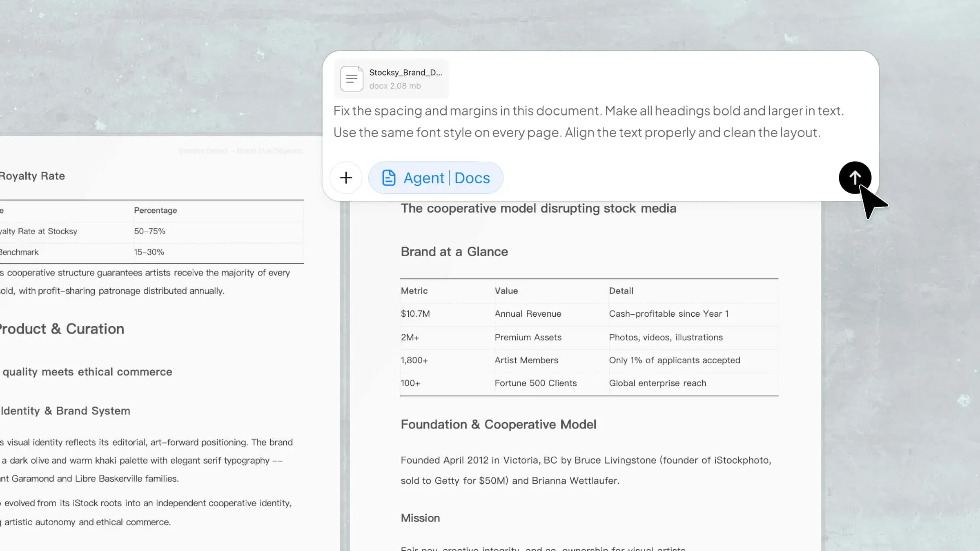Click the '$10.7M' table cell

pyautogui.click(x=415, y=313)
